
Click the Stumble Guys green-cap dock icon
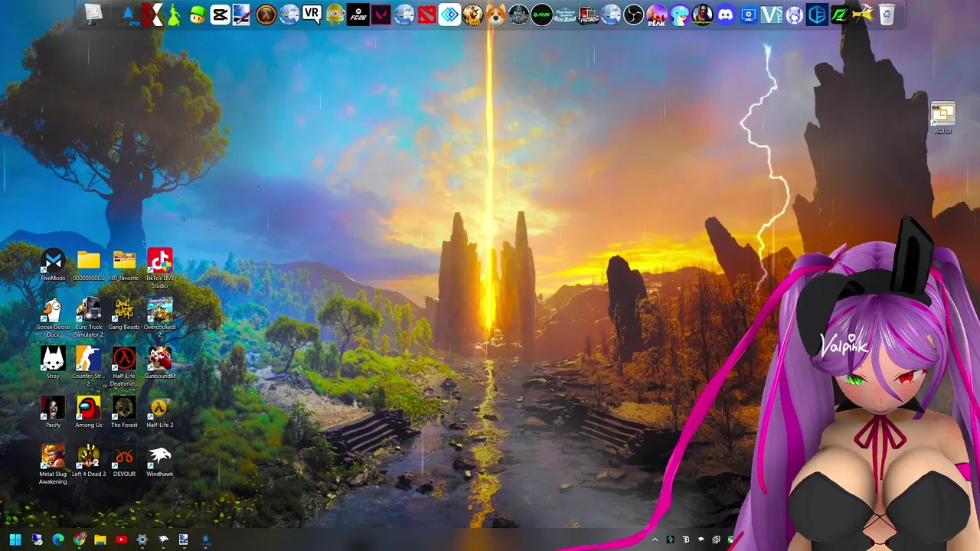(198, 15)
